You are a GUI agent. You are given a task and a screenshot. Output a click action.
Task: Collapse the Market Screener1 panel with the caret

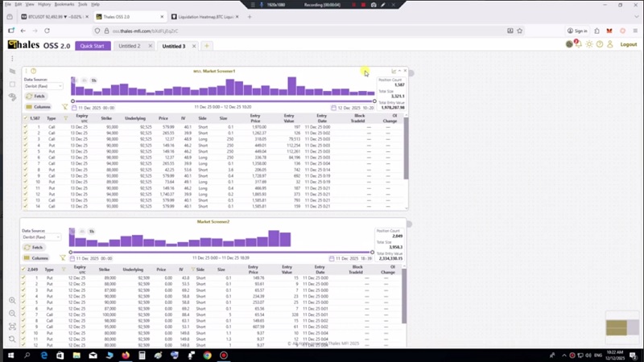tap(400, 72)
